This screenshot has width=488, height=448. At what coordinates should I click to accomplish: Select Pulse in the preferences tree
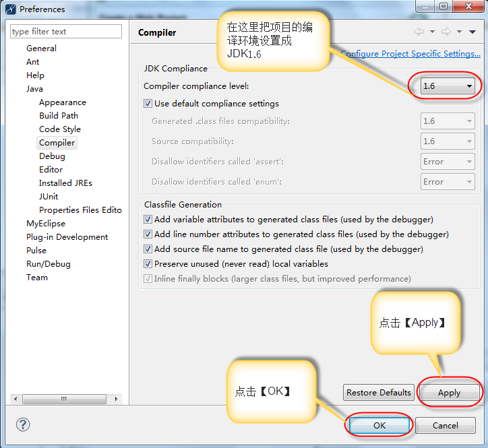[36, 251]
